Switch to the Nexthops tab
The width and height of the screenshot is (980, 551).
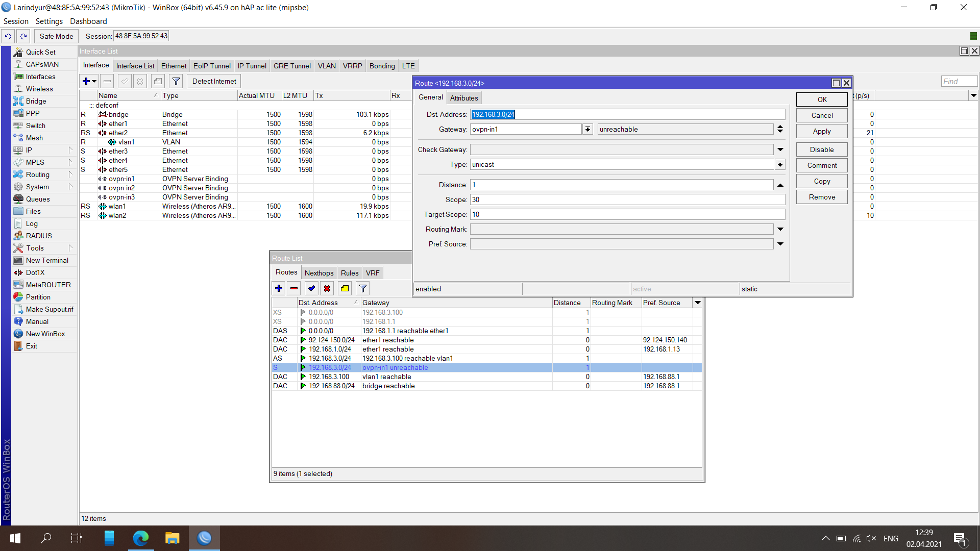(x=319, y=273)
